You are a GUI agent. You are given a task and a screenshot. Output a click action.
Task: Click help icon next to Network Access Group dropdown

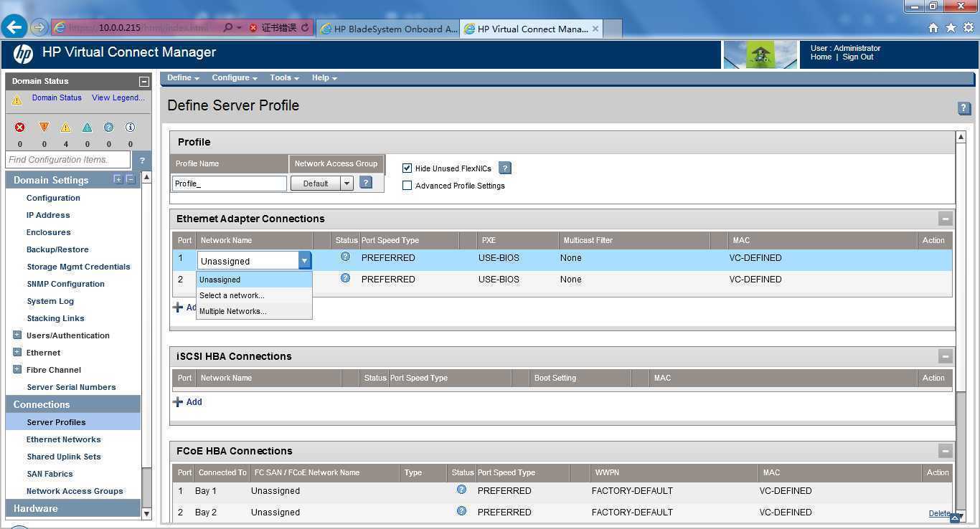click(x=366, y=183)
